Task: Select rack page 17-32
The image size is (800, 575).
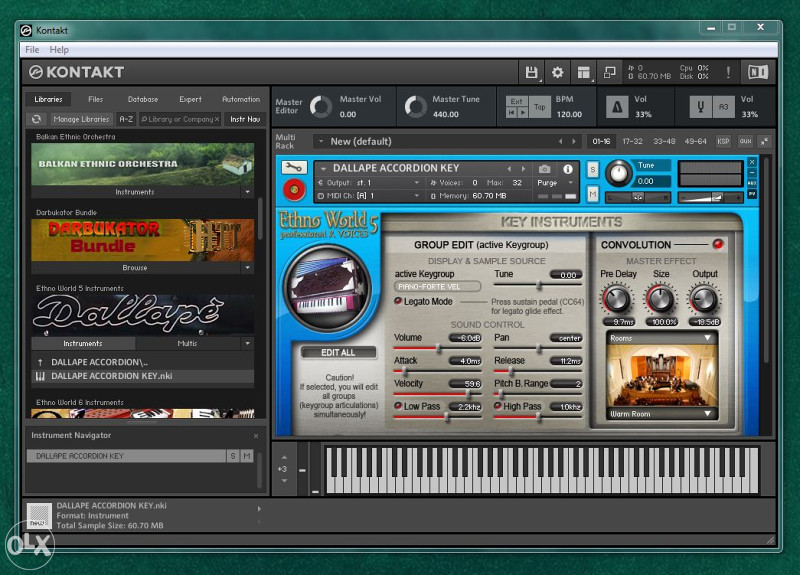Action: [632, 141]
